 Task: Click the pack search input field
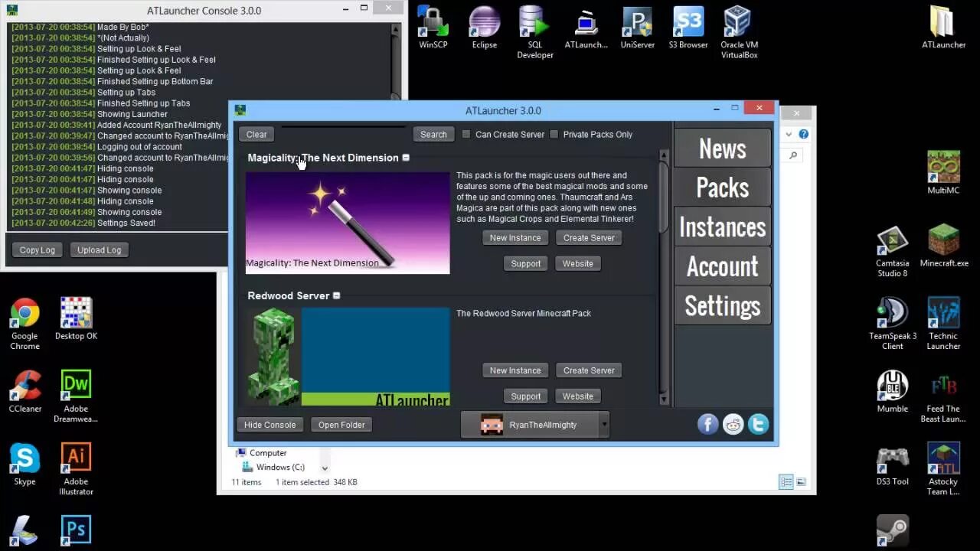[x=344, y=134]
